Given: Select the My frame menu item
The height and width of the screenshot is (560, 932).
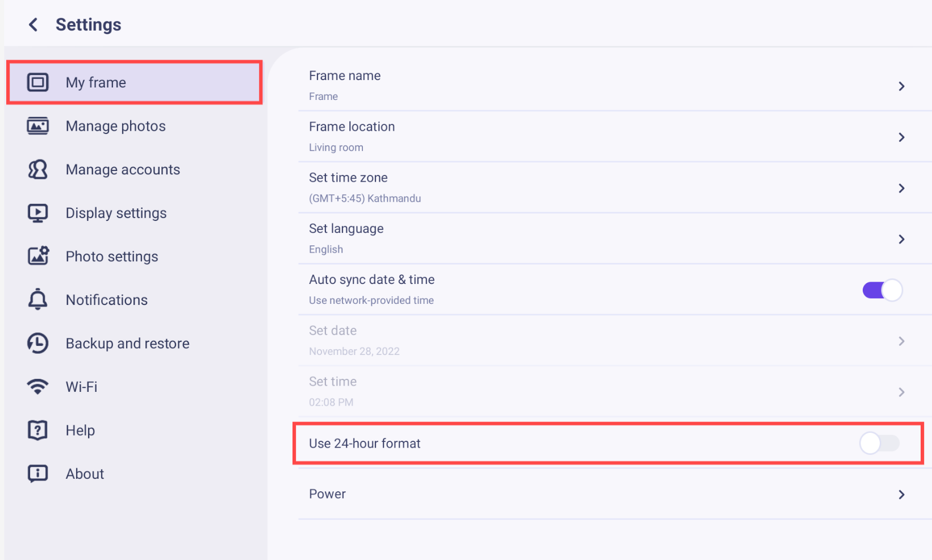Looking at the screenshot, I should click(135, 82).
